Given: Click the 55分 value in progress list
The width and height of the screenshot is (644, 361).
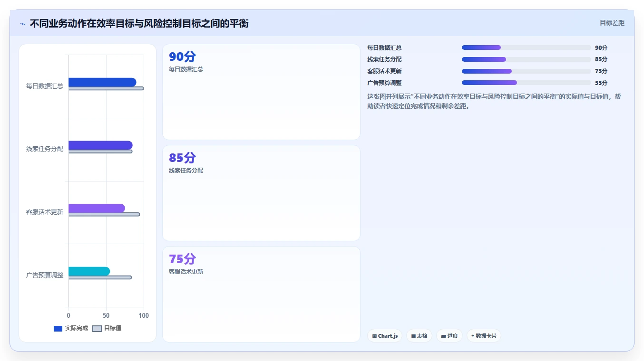Looking at the screenshot, I should 601,83.
